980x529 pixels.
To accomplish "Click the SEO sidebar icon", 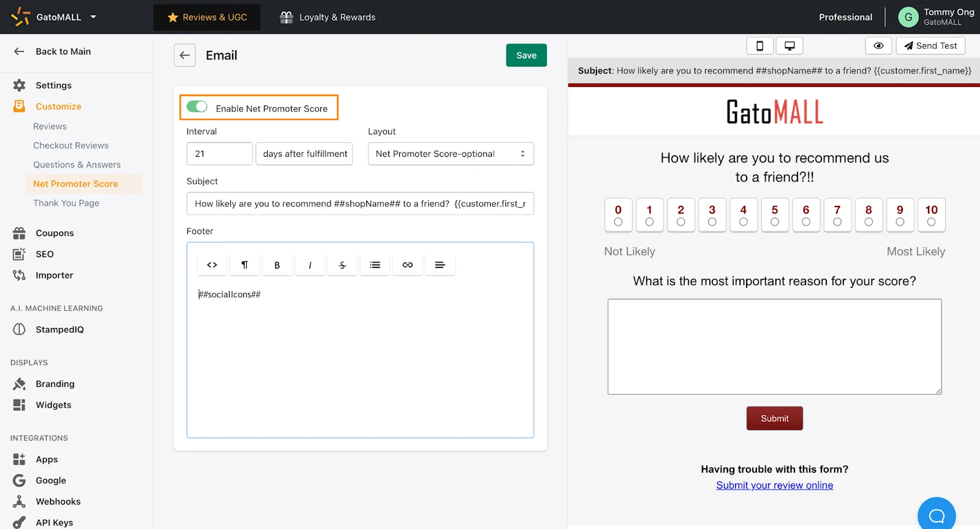I will (19, 254).
